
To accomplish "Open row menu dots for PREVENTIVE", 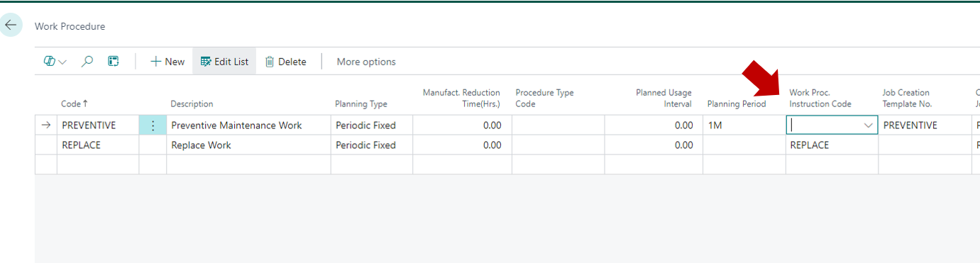I will pos(153,125).
